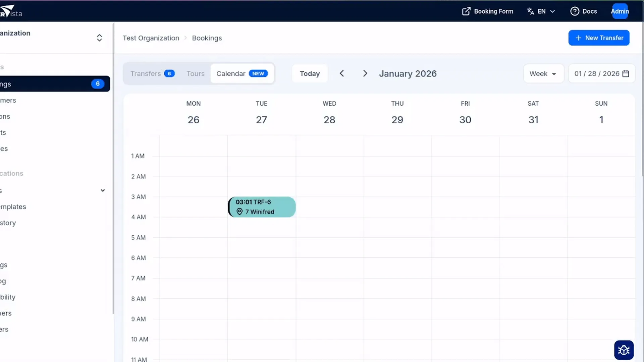Screen dimensions: 644x362
Task: Open Booking Form external link icon
Action: pyautogui.click(x=466, y=11)
